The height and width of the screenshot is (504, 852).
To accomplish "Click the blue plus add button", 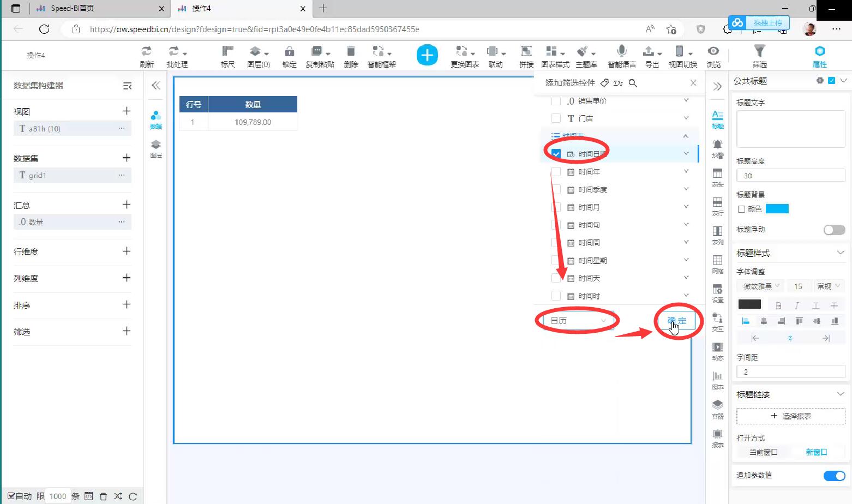I will click(x=427, y=55).
